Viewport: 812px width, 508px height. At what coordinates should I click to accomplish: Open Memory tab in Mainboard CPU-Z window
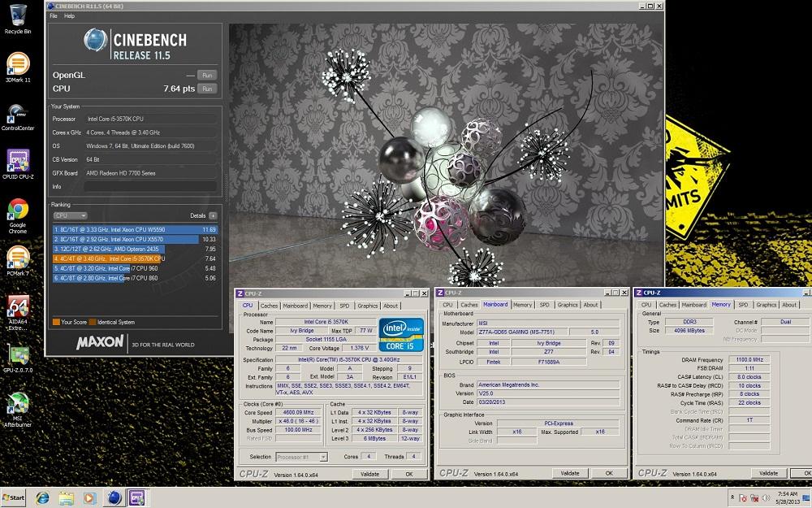click(522, 305)
